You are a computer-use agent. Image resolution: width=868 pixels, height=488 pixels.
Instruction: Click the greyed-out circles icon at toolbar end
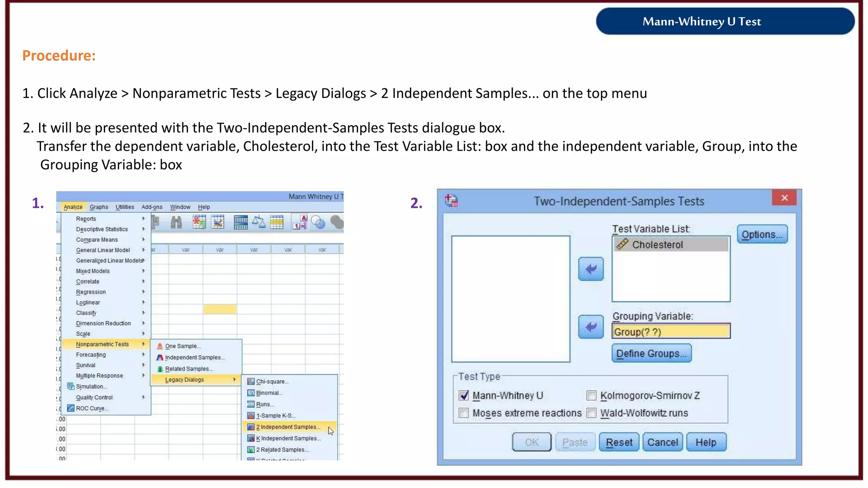pyautogui.click(x=337, y=222)
